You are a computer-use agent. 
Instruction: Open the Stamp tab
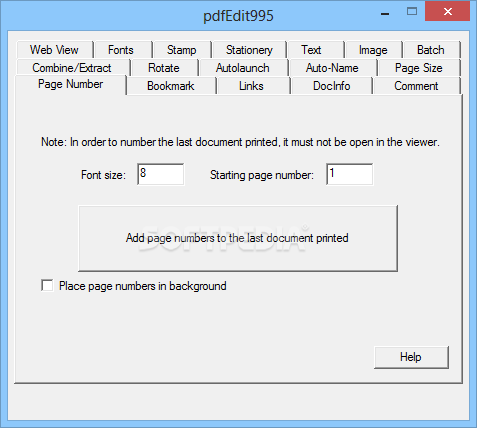[x=182, y=50]
